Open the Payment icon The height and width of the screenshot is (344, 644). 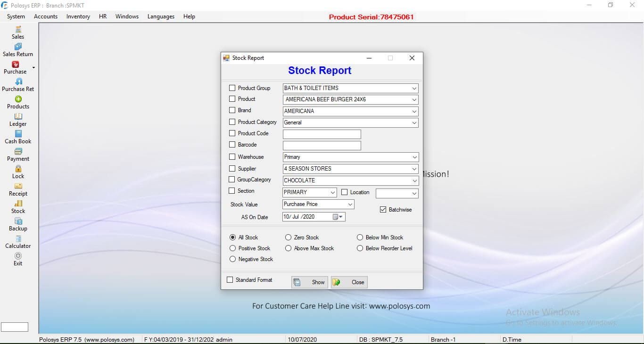click(18, 151)
